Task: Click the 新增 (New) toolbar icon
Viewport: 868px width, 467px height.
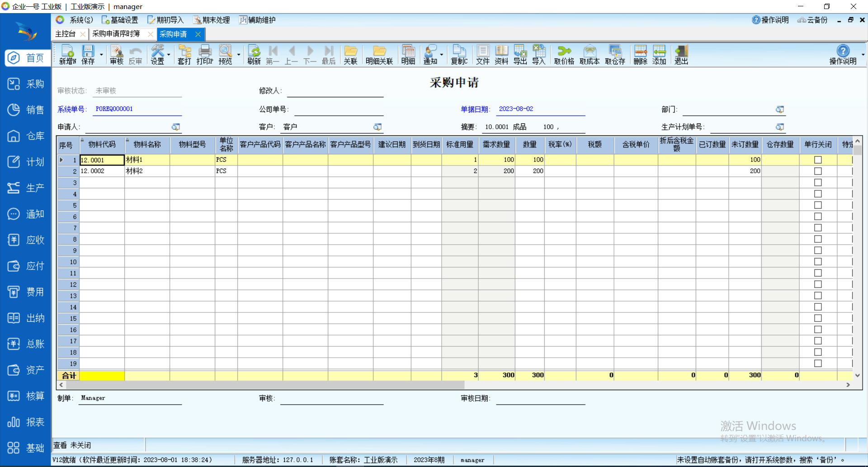Action: click(x=67, y=55)
